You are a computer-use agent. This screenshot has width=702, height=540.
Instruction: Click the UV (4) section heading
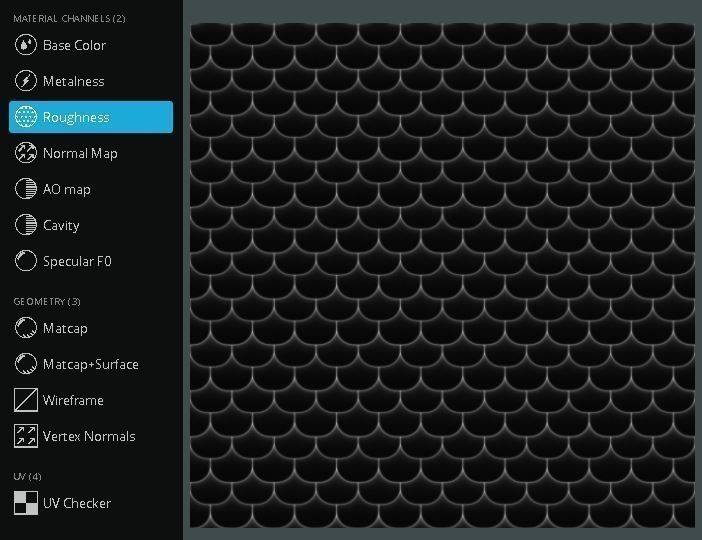coord(27,476)
